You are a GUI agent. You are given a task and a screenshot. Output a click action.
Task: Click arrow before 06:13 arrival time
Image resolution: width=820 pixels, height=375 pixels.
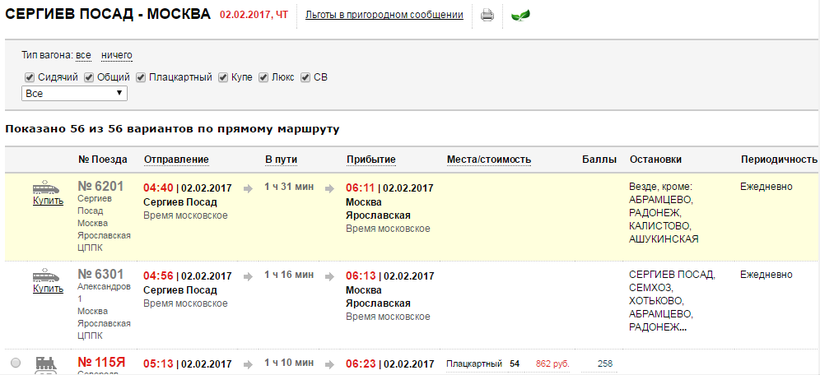(329, 276)
